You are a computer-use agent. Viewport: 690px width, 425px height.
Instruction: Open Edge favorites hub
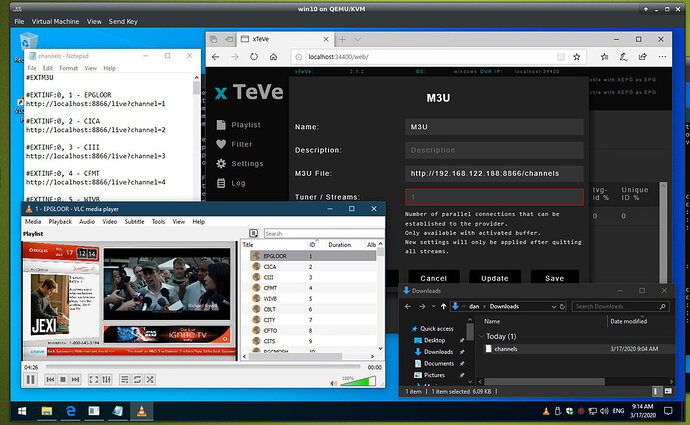pos(604,57)
